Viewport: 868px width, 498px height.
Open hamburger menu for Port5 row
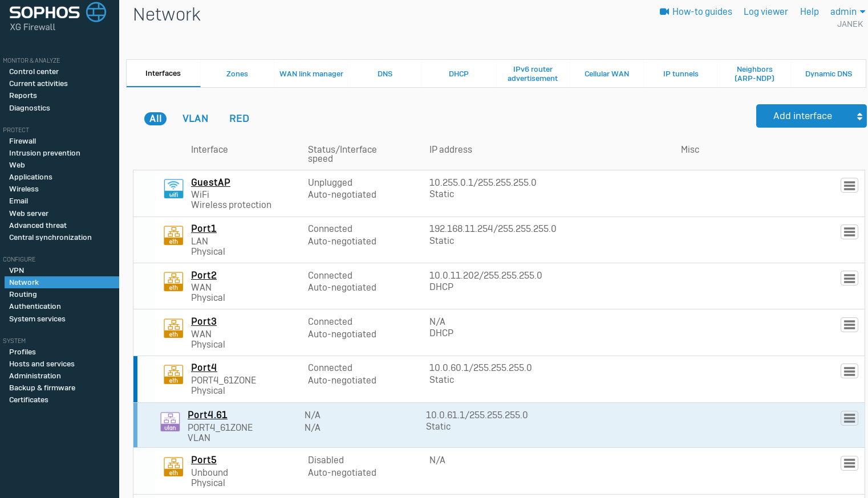pyautogui.click(x=849, y=464)
